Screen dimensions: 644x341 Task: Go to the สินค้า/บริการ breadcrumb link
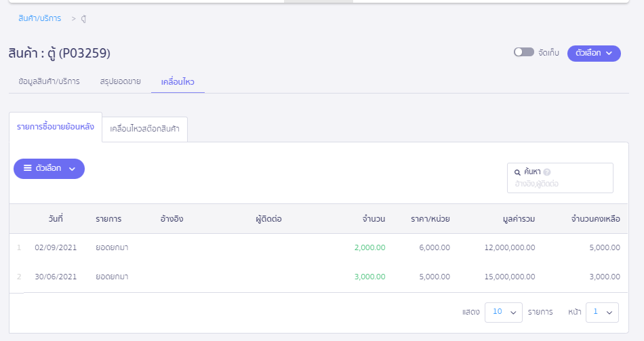(x=39, y=18)
